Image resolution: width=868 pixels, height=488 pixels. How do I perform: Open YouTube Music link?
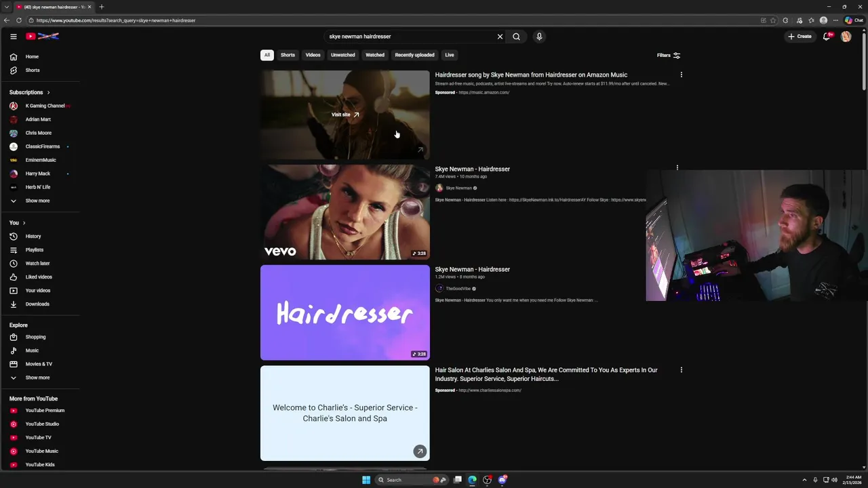tap(41, 451)
